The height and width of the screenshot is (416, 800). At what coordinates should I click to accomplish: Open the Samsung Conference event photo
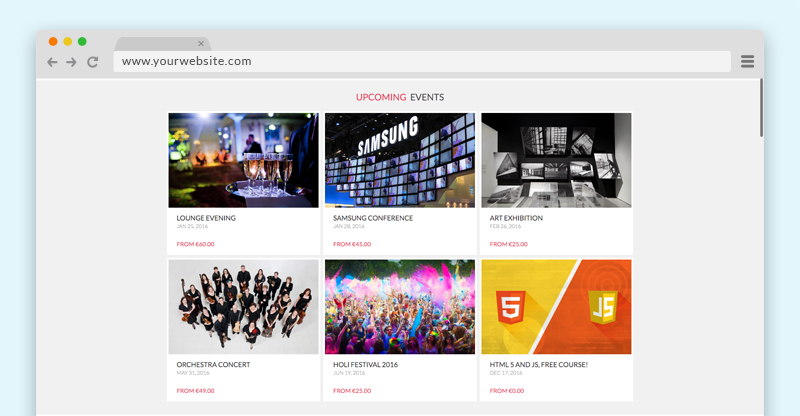400,160
